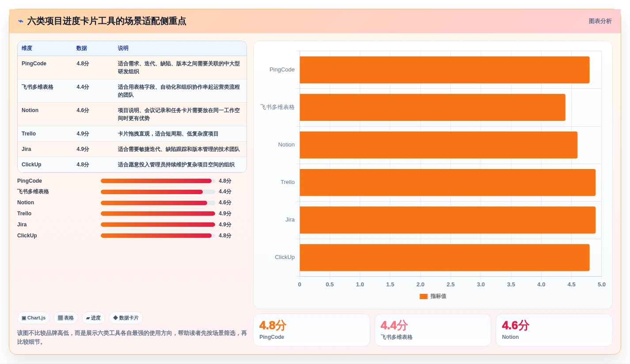Image resolution: width=630 pixels, height=364 pixels.
Task: Open the Notion 4.6分 data card
Action: [554, 330]
